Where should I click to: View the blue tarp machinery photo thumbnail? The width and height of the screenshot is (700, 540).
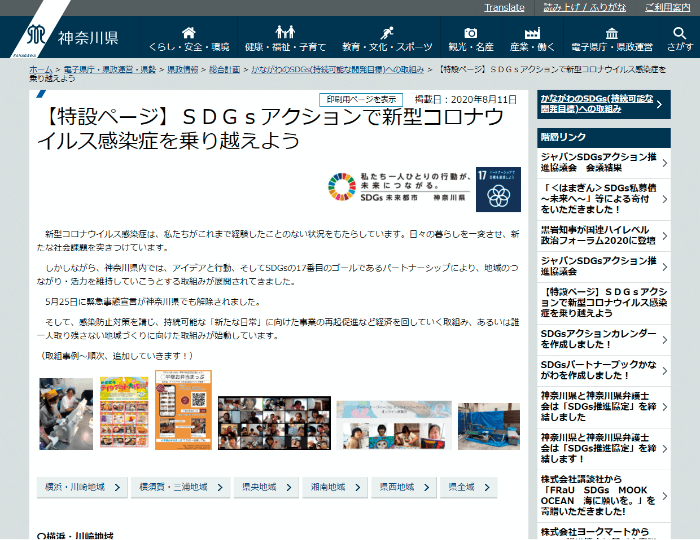489,426
